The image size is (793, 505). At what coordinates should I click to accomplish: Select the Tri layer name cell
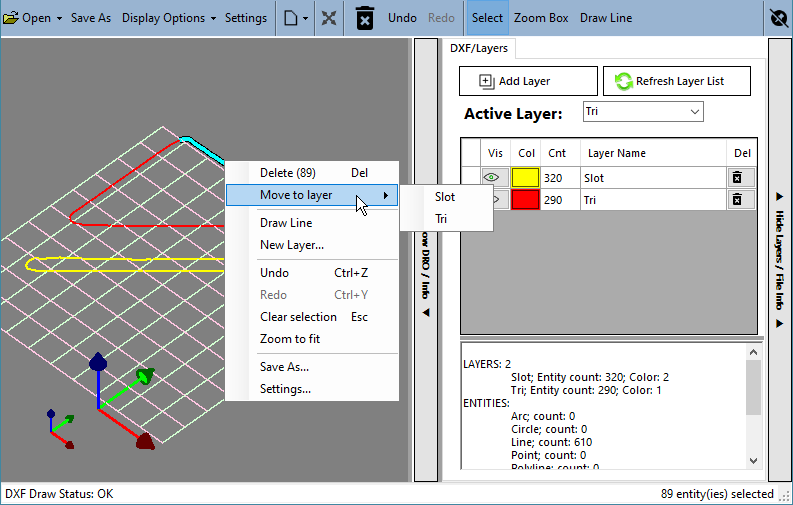coord(653,200)
